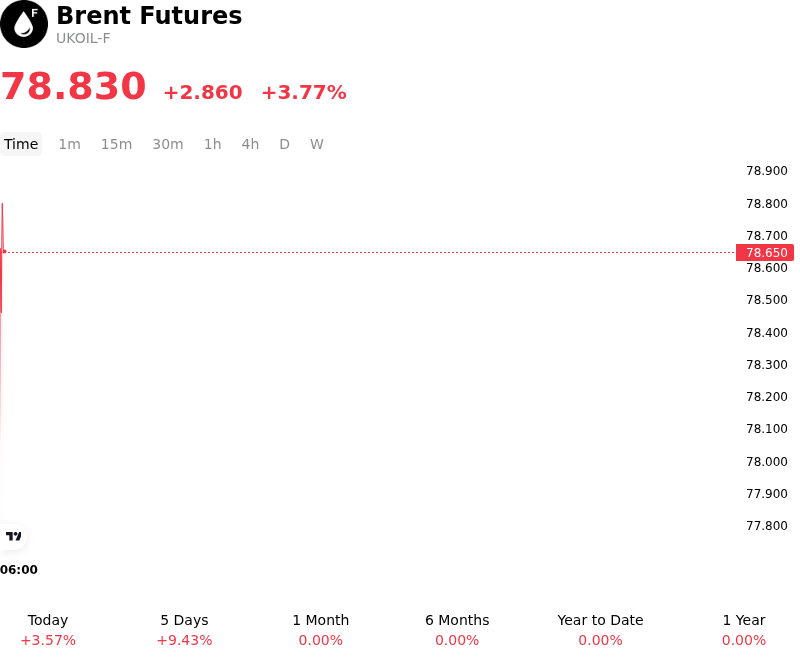Select the 1h interval
This screenshot has height=660, width=800.
coord(213,144)
